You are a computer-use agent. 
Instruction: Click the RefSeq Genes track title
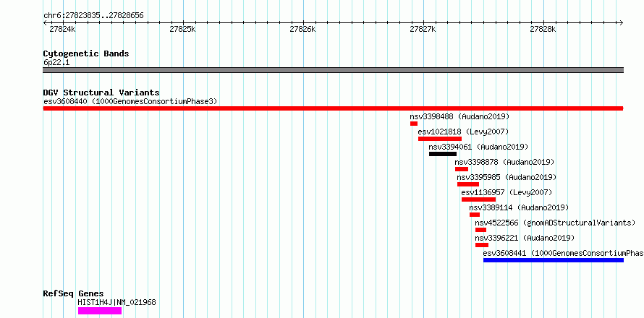(x=73, y=294)
